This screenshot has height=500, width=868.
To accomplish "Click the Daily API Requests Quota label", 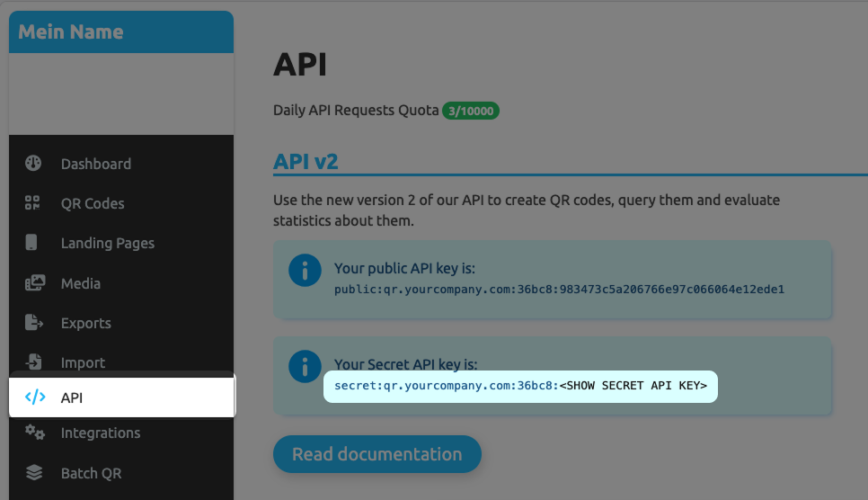I will click(356, 111).
